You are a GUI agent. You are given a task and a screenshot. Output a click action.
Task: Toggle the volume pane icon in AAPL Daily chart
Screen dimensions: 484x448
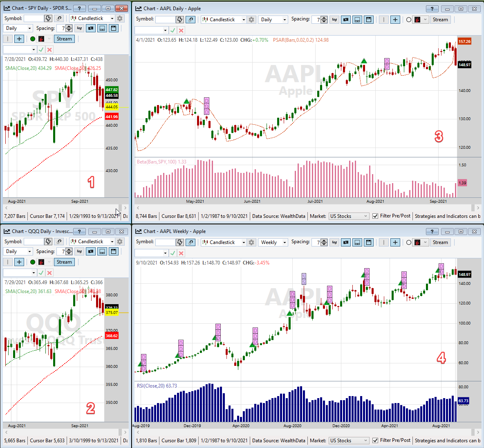(357, 20)
